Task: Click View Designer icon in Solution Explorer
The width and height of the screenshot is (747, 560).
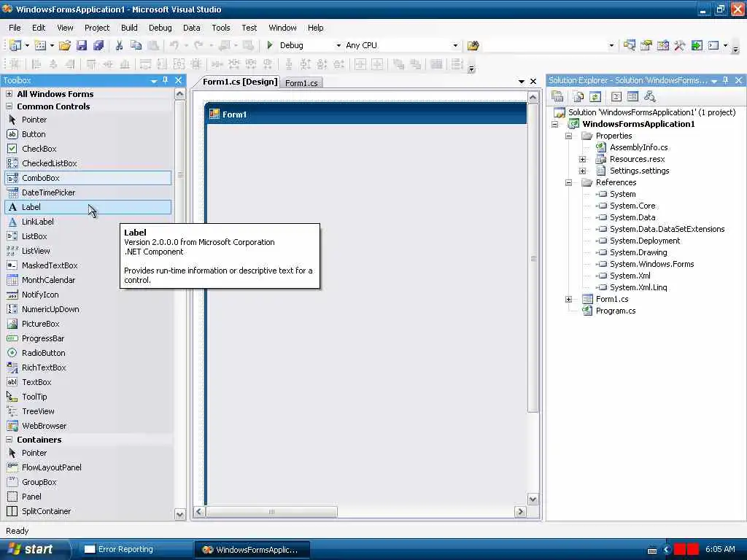Action: [632, 97]
